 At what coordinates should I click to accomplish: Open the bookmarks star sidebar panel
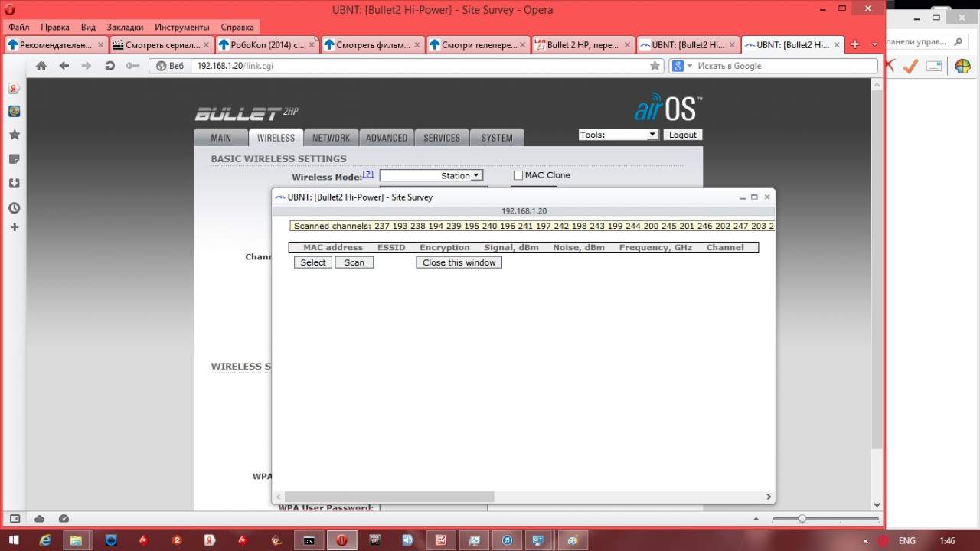coord(14,135)
